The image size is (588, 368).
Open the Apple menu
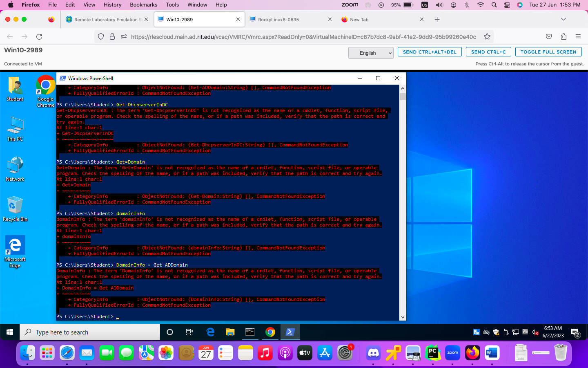(11, 5)
